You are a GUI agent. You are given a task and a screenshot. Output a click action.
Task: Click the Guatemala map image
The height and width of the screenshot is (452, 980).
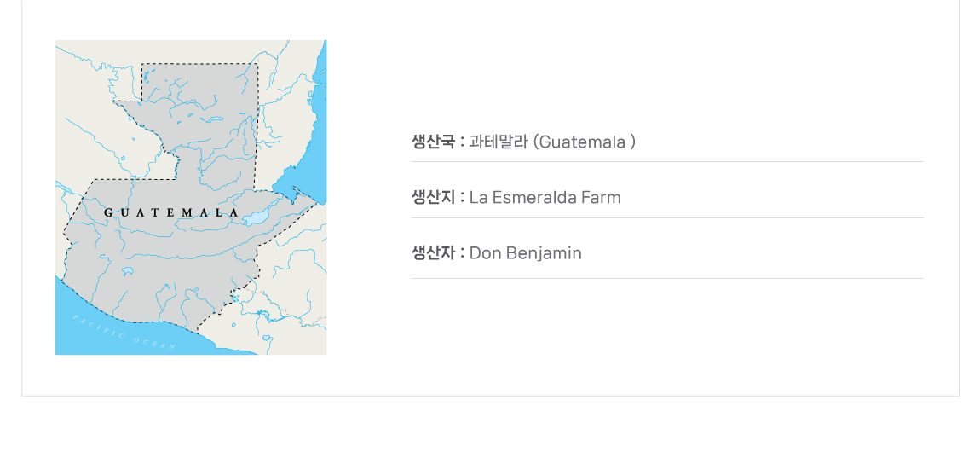(191, 197)
